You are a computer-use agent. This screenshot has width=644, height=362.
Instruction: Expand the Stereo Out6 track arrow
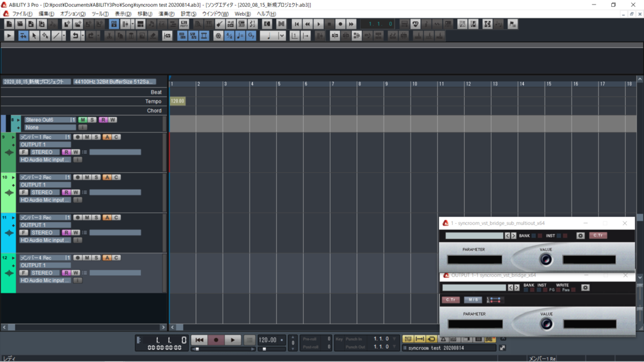tap(18, 120)
